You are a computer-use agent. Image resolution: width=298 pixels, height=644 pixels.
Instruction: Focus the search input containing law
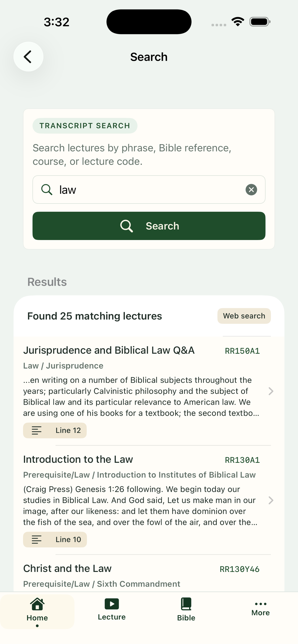(x=149, y=189)
